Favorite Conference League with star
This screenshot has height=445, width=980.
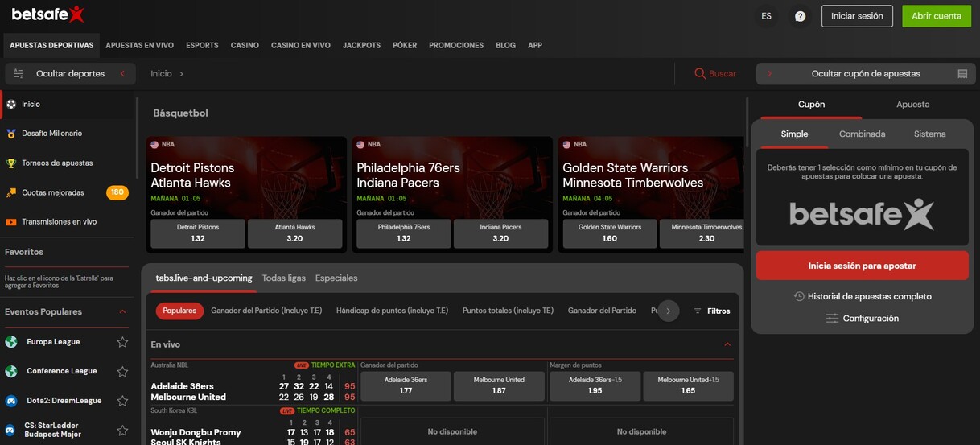(122, 372)
